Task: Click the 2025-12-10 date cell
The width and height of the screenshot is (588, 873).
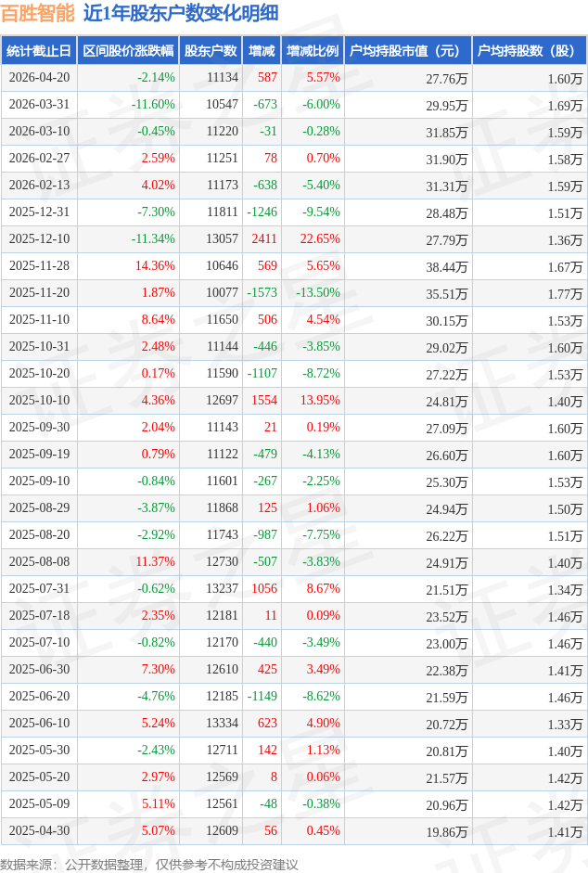Action: pos(39,239)
